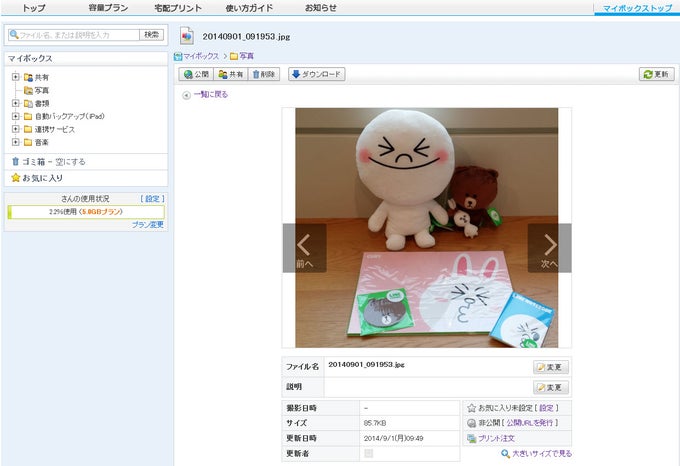This screenshot has height=466, width=680.
Task: Go to 写真 breadcrumb folder
Action: point(242,56)
